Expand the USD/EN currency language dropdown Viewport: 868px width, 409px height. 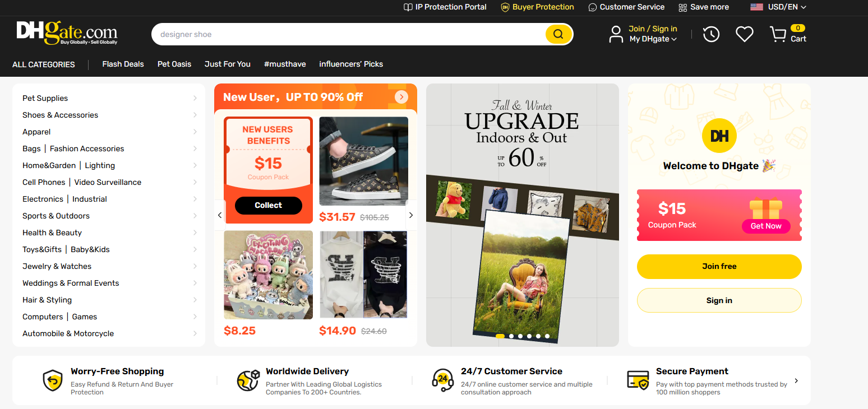coord(778,7)
